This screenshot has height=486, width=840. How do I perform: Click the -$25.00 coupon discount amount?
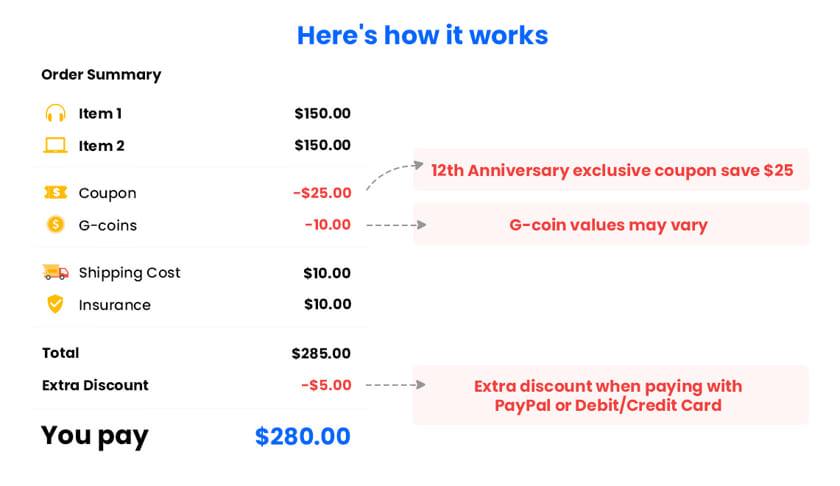tap(322, 192)
